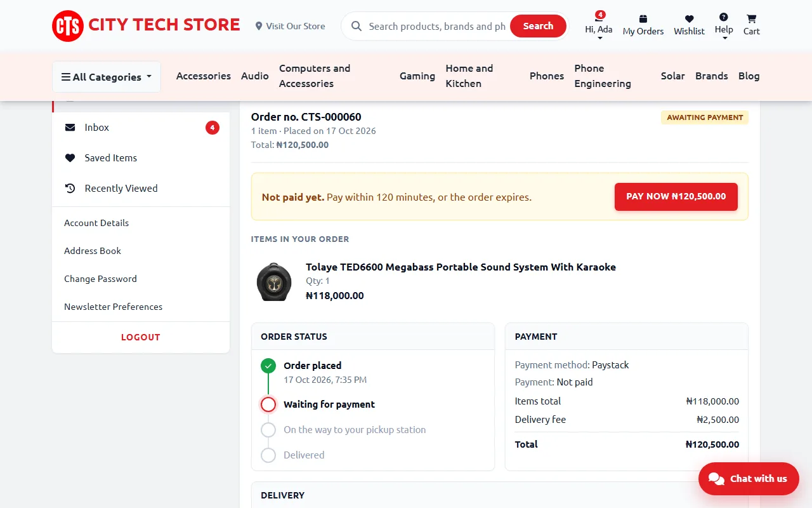Open the Chat with us button
This screenshot has height=508, width=812.
pyautogui.click(x=749, y=479)
